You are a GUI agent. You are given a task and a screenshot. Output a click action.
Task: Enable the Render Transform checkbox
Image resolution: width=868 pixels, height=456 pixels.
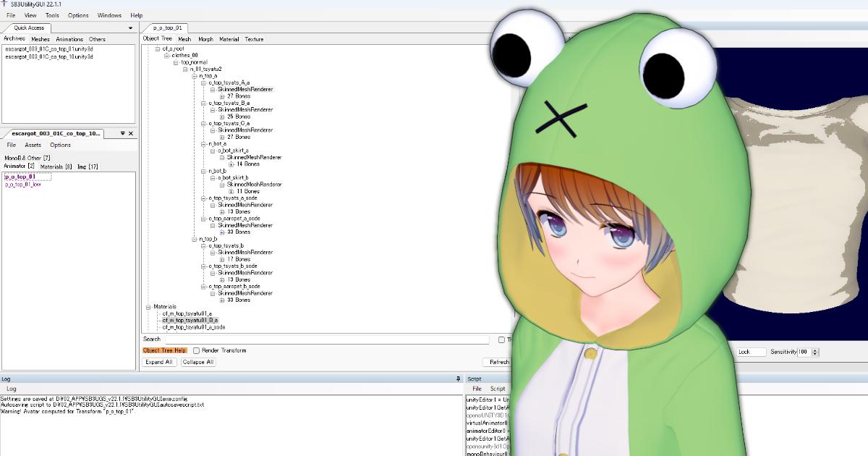point(196,350)
